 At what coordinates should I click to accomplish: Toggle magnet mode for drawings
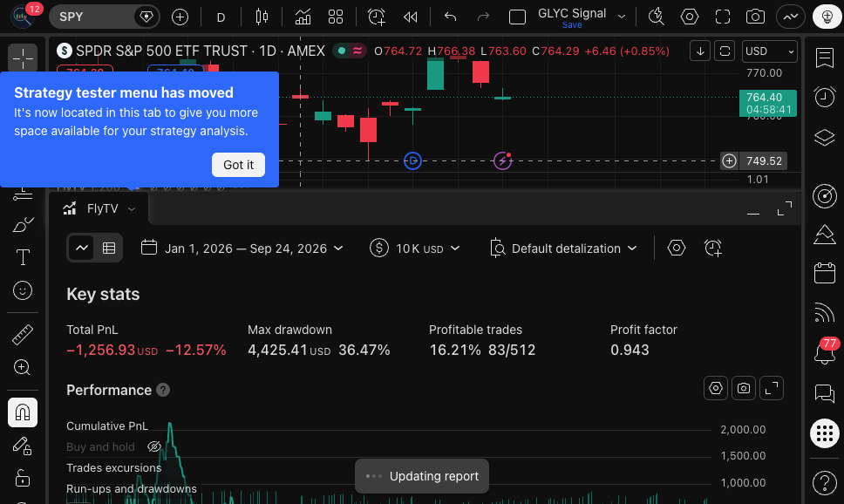(x=23, y=412)
